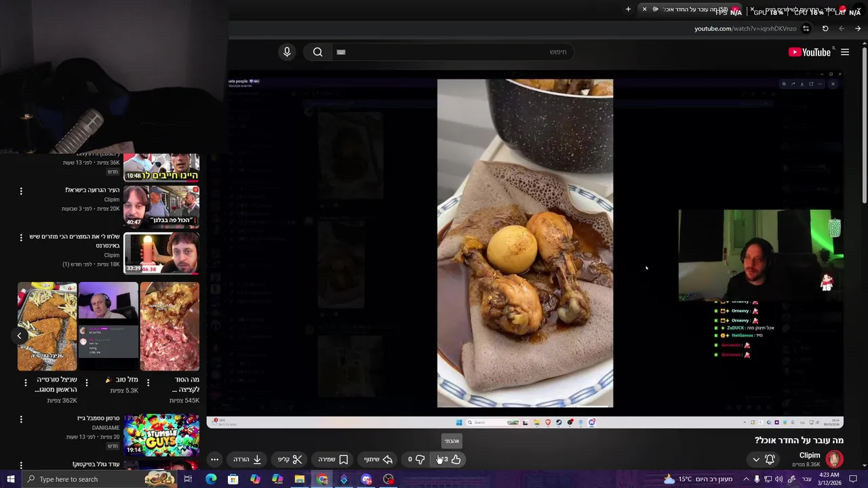Open a new browser tab
Screen dimensions: 868x488
point(628,9)
